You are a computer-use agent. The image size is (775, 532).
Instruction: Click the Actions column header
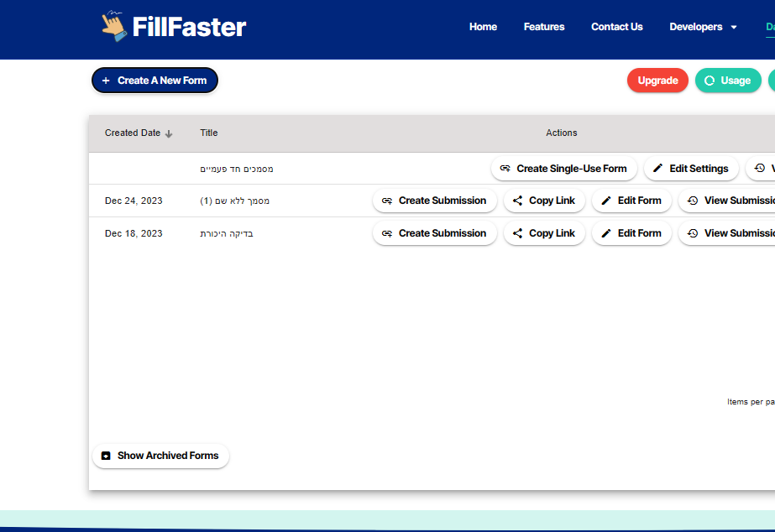[561, 133]
